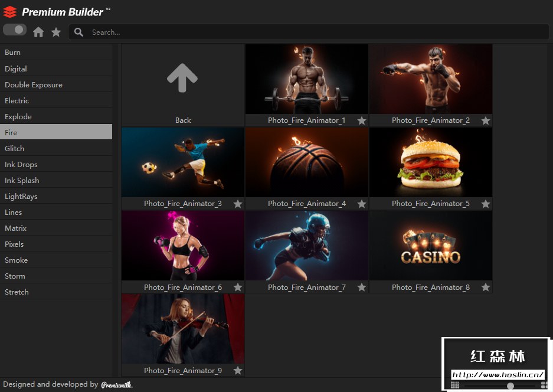Screen dimensions: 553x392
Task: Favorite Photo_Fire_Animator_7 with its star
Action: coord(362,287)
